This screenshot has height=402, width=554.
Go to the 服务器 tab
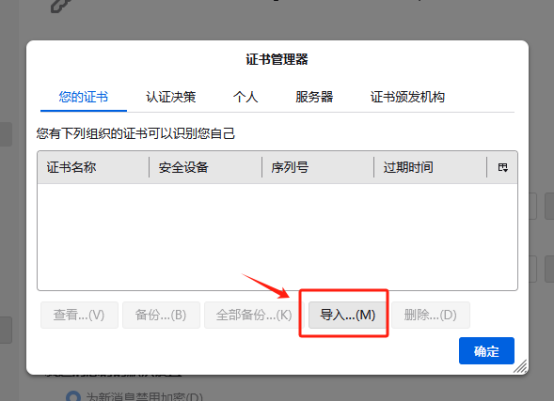coord(314,97)
